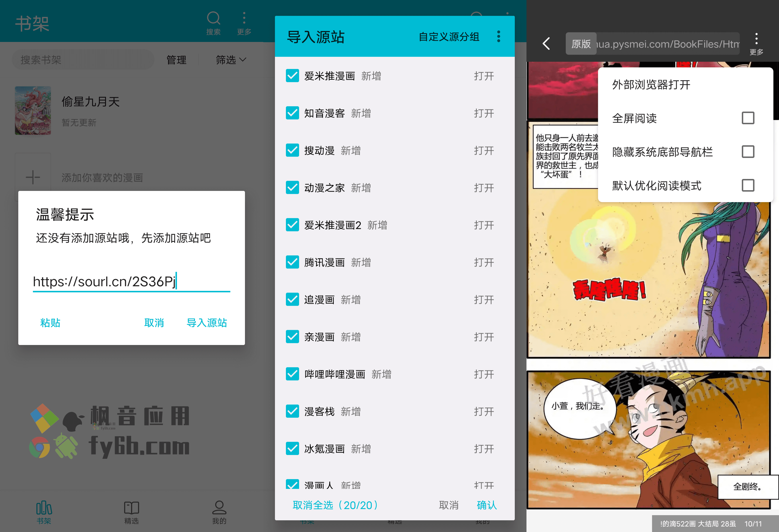
Task: Click 取消 in 温馨提示 dialog
Action: pyautogui.click(x=154, y=323)
